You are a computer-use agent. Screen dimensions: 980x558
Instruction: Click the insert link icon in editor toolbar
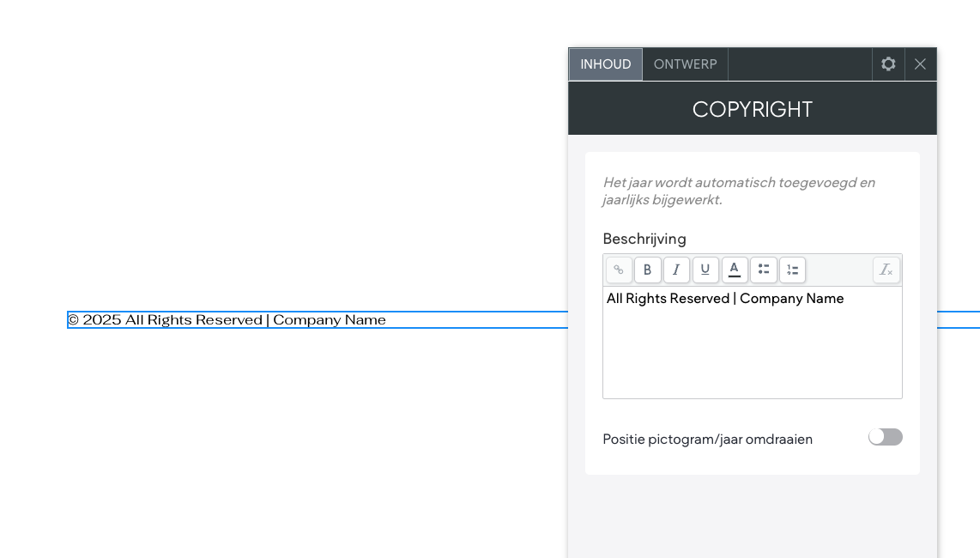tap(619, 270)
